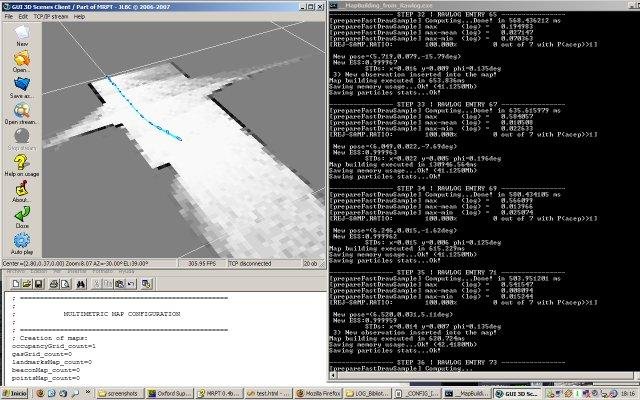Click the copy icon in editor toolbar
Image resolution: width=640 pixels, height=400 pixels.
(x=108, y=284)
